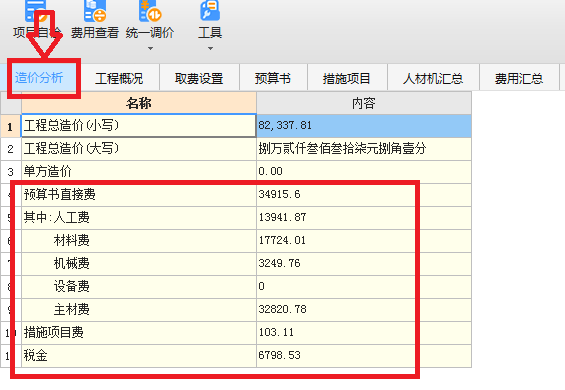Select the 工程总造价(小写) name cell
The image size is (565, 390).
click(x=139, y=126)
